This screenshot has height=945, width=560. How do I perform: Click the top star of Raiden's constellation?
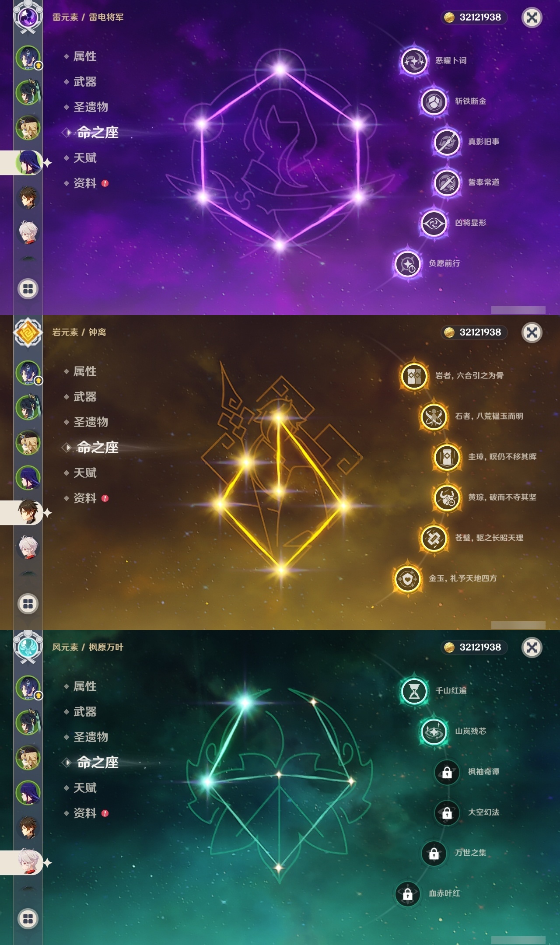tap(280, 69)
